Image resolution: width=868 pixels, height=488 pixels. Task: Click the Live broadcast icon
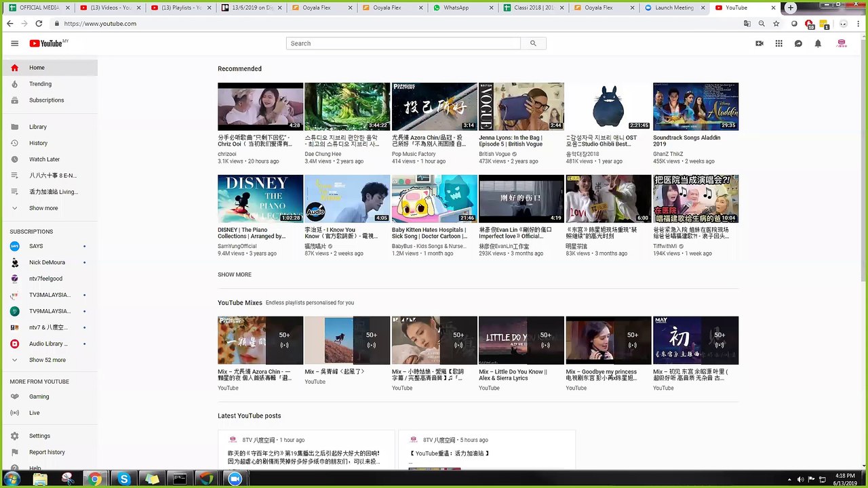[15, 413]
